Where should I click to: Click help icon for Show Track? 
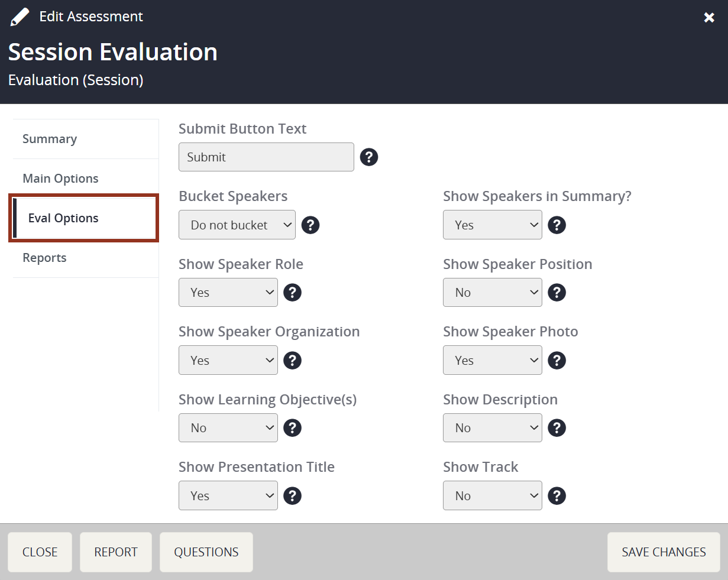tap(557, 496)
